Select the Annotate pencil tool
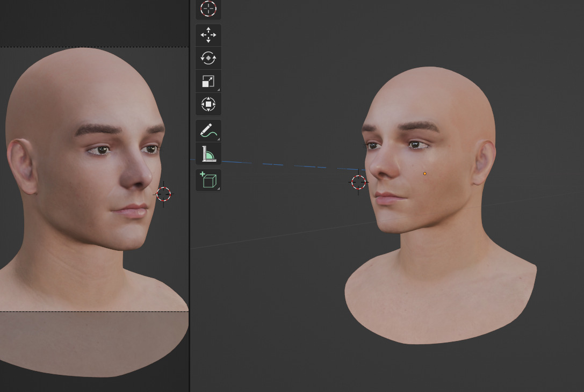 208,130
